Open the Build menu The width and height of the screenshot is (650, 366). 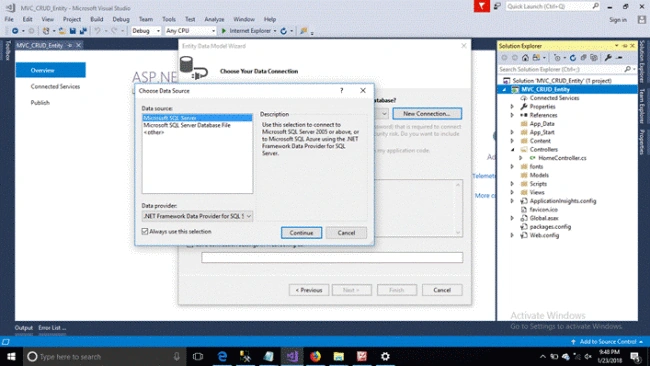click(x=97, y=19)
